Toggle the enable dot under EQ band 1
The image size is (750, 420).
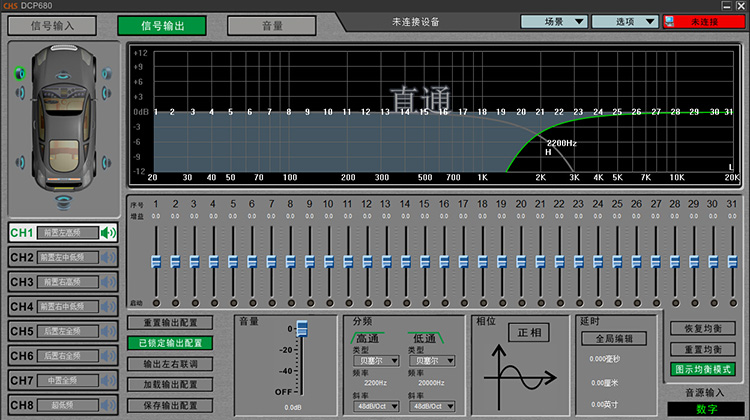coord(156,303)
